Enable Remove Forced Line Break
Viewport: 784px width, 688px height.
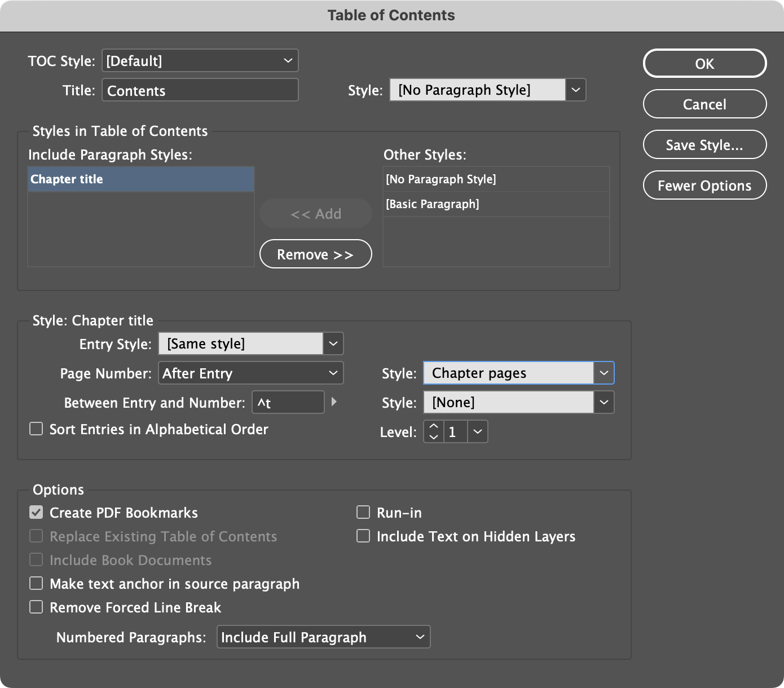pyautogui.click(x=36, y=607)
